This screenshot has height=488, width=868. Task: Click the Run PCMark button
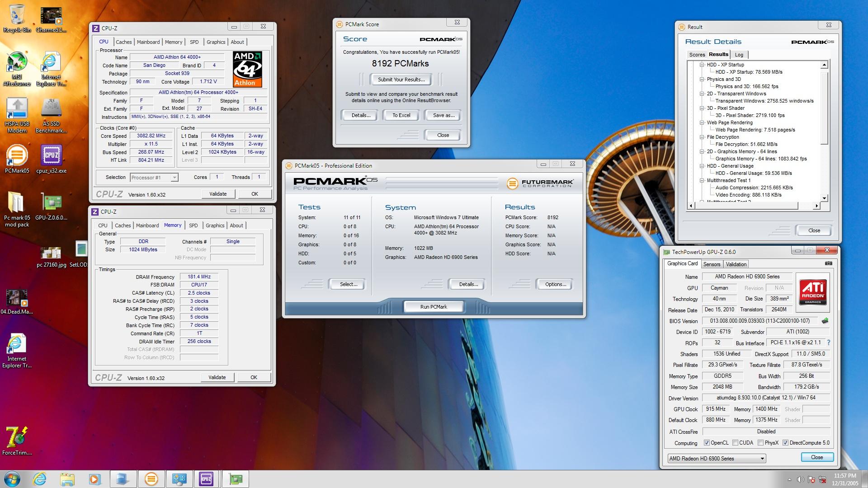434,307
